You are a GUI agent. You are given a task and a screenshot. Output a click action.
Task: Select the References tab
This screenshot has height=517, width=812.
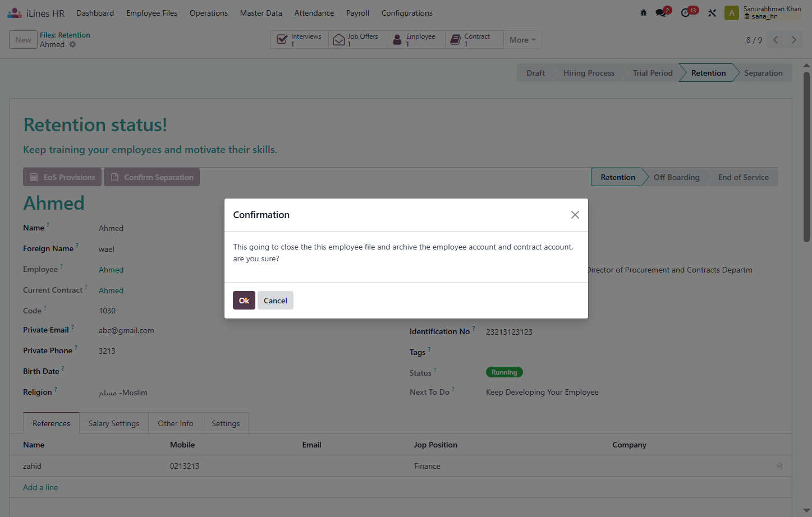51,423
